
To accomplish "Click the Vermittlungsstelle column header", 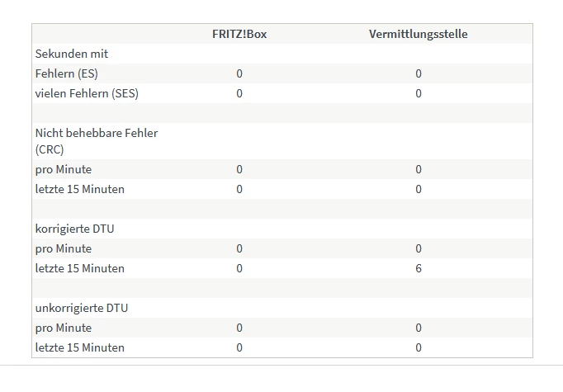I will 418,34.
